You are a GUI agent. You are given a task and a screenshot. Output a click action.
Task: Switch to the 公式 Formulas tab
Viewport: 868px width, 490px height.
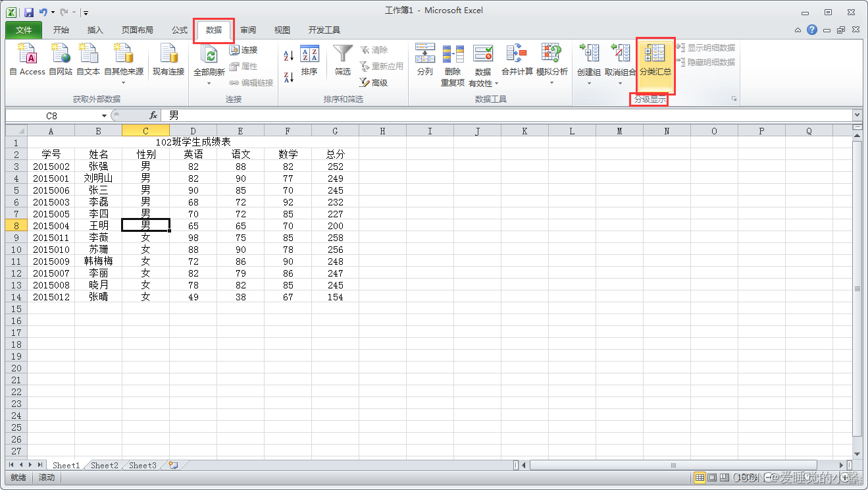pyautogui.click(x=180, y=30)
